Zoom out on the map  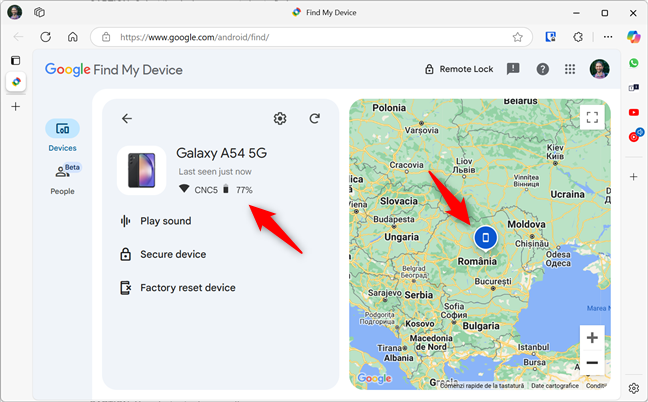(592, 363)
